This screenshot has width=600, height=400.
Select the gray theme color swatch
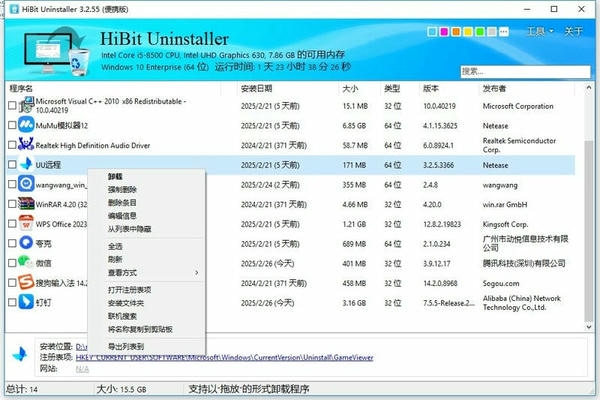(x=491, y=32)
